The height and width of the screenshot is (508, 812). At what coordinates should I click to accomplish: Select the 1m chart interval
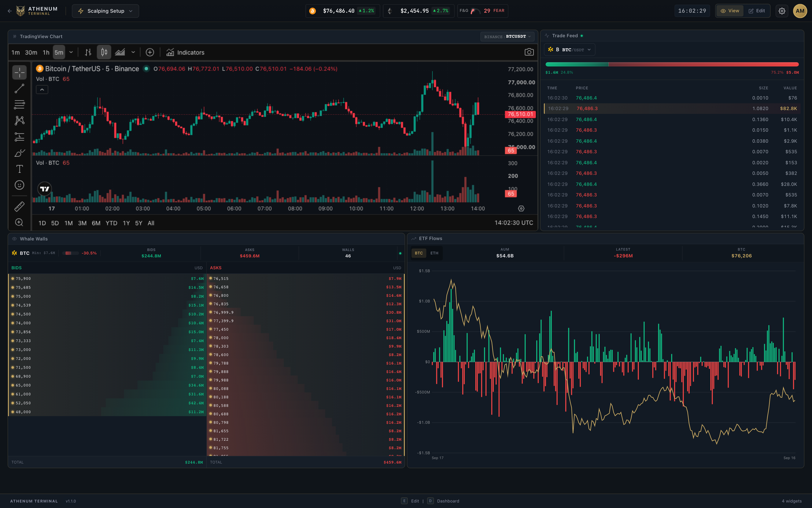(16, 52)
